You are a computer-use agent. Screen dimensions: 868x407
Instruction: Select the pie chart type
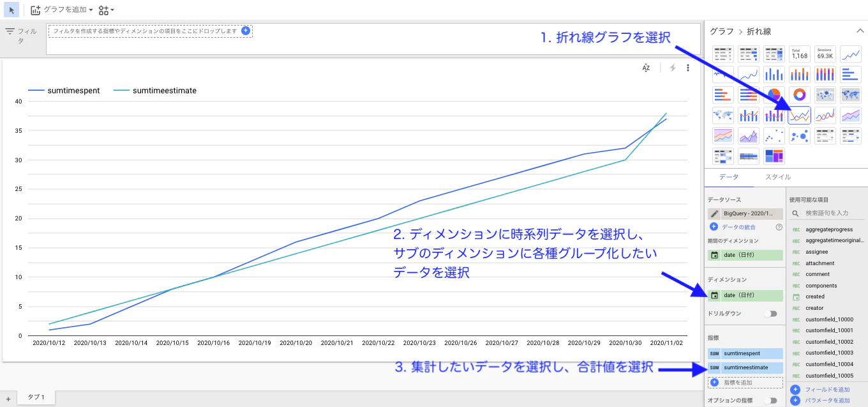(774, 95)
